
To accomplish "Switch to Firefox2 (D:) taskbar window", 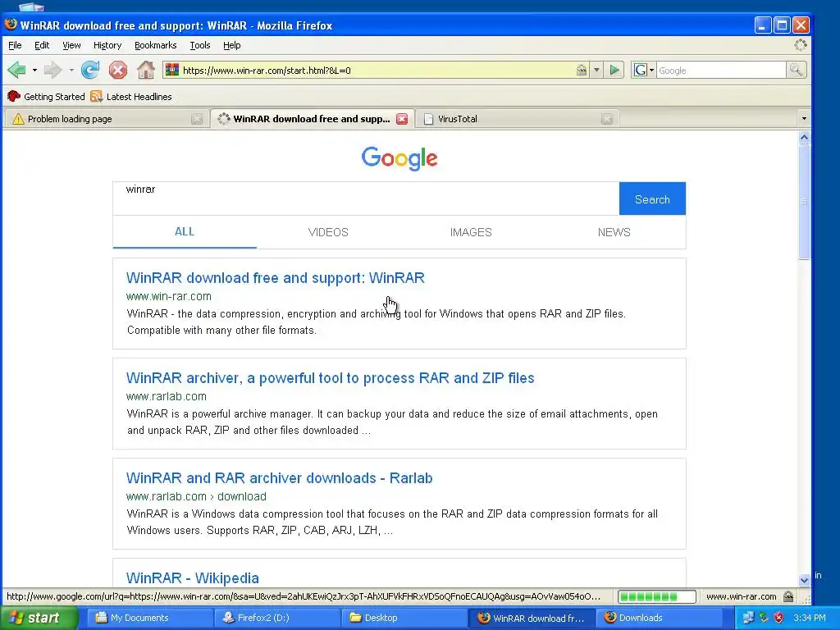I will tap(276, 618).
